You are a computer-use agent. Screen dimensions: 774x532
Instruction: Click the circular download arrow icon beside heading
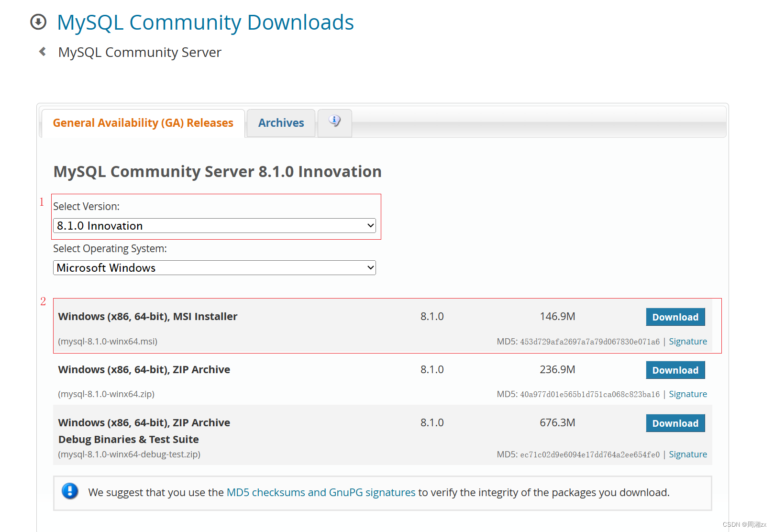coord(38,22)
